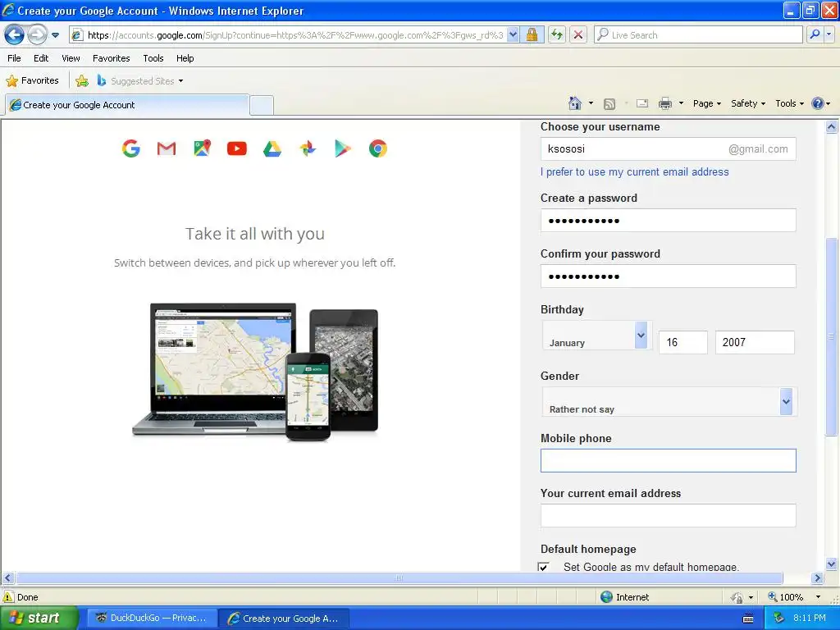Open the zoom level 100% control
The width and height of the screenshot is (840, 630).
[795, 597]
